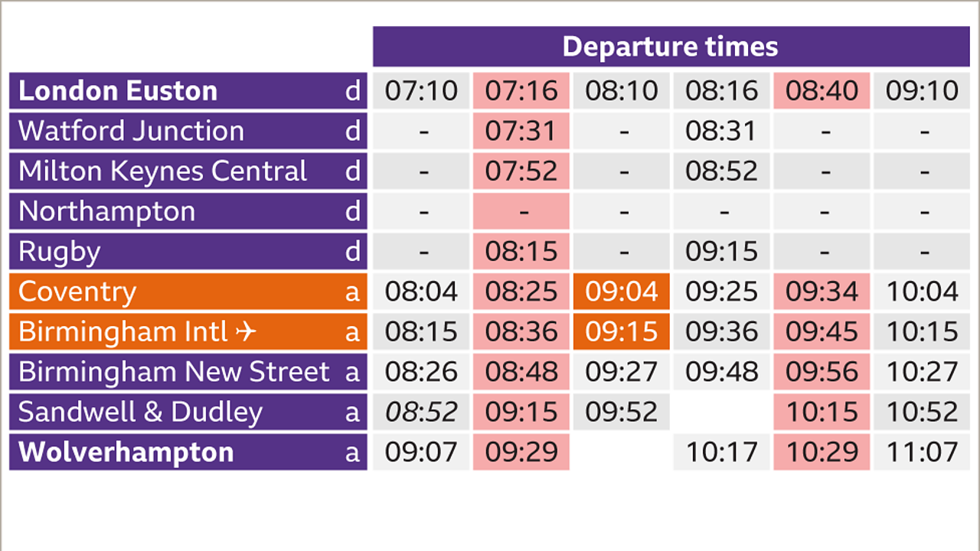The image size is (980, 551).
Task: Click the Milton Keynes Central row label
Action: pos(162,171)
